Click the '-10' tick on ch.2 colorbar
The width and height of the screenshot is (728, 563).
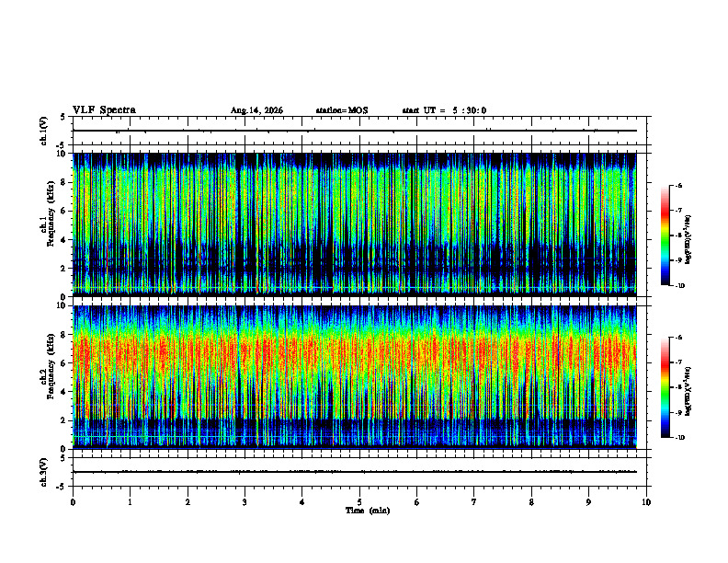678,438
